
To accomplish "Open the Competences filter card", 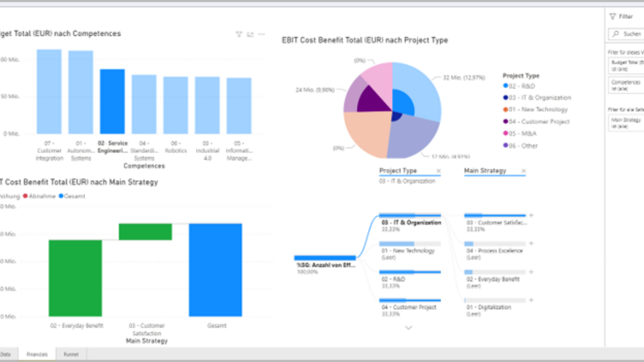I will [x=625, y=84].
